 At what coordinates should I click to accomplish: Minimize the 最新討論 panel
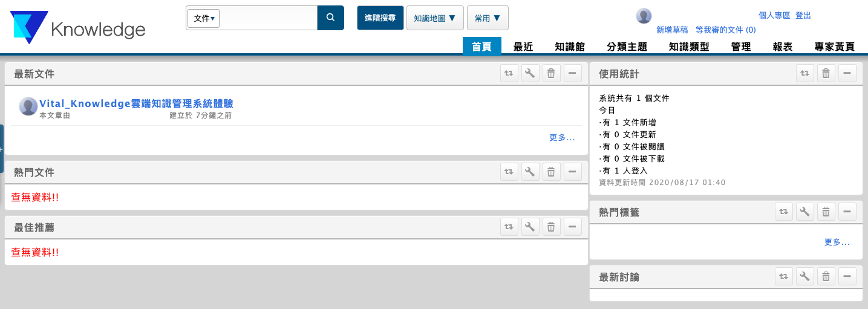click(847, 277)
